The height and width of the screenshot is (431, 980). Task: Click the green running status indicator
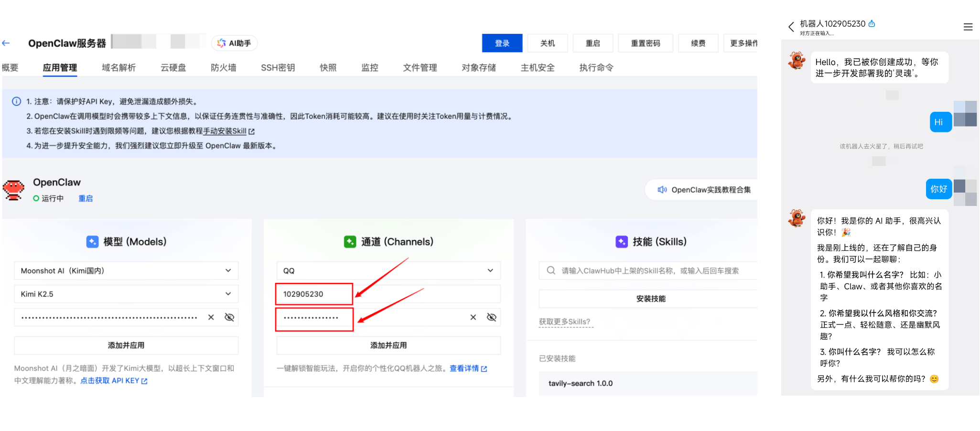coord(36,198)
